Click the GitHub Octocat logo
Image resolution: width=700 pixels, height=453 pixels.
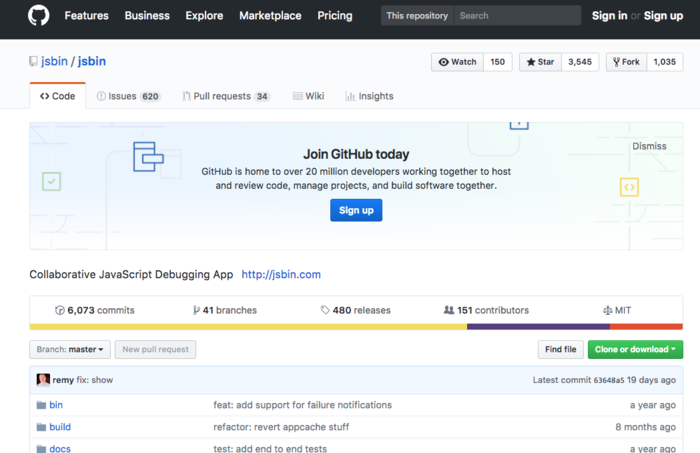38,16
